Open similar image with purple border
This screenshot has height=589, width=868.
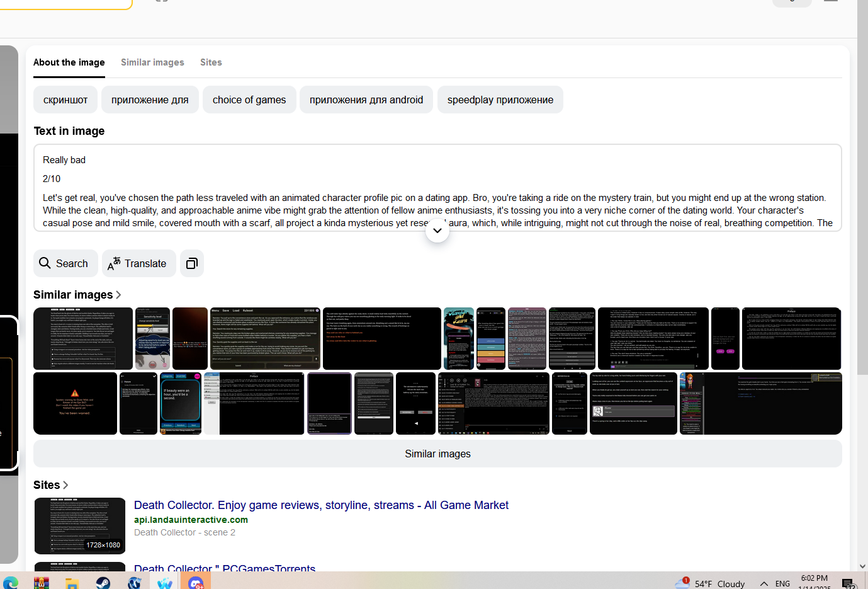pos(329,403)
